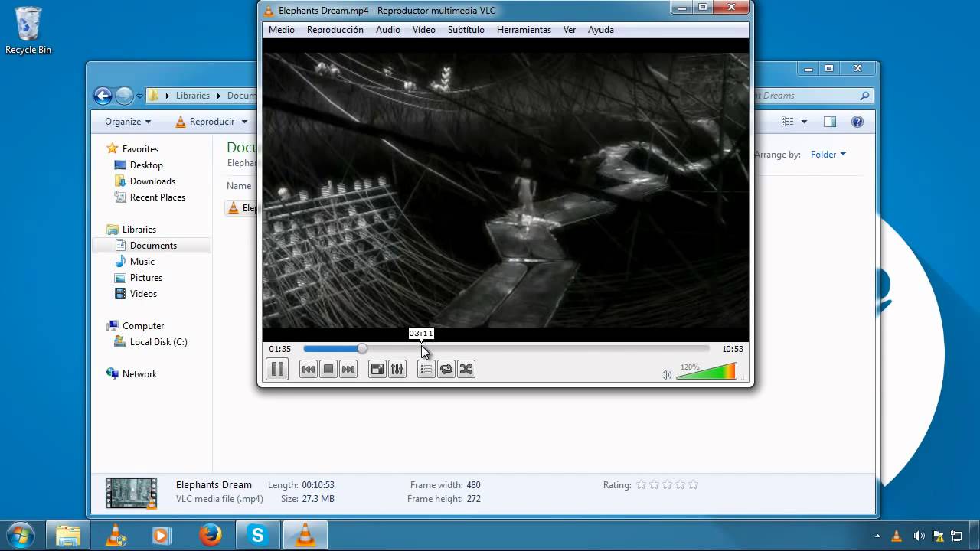Open the Windows Start menu

click(x=19, y=534)
